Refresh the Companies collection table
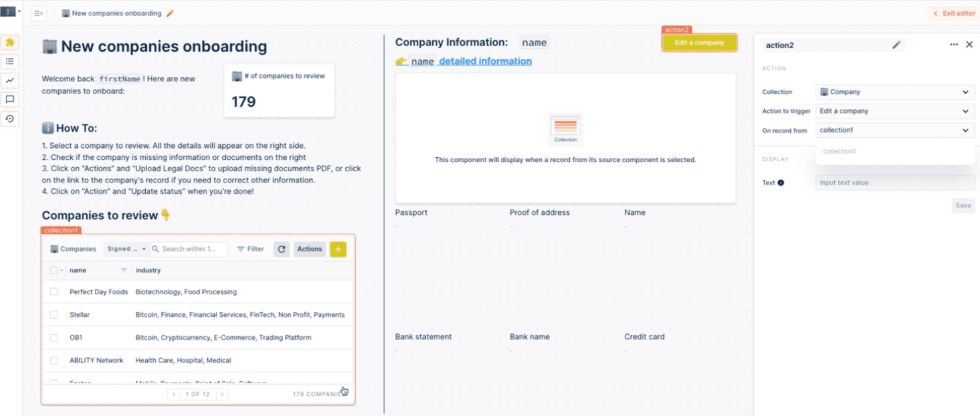This screenshot has height=416, width=980. click(x=281, y=249)
